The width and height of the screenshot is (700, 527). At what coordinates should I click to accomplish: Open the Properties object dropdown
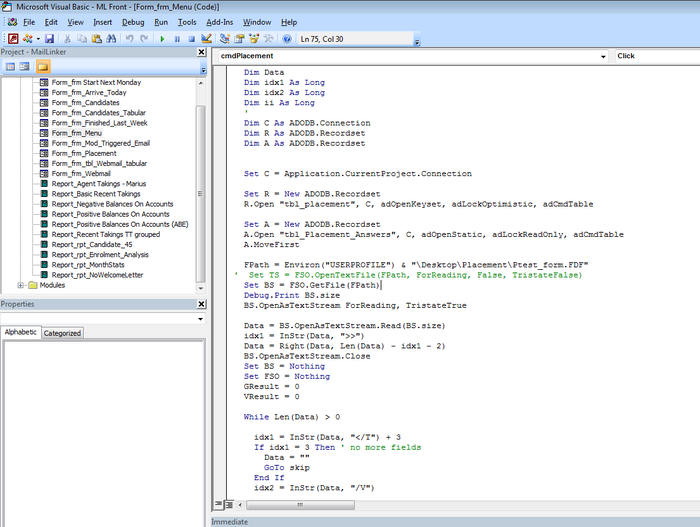(200, 319)
